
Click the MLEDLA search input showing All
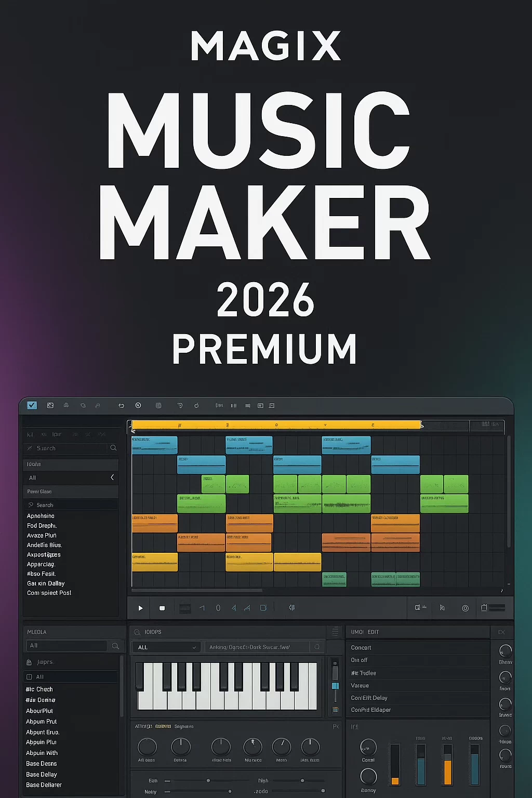66,646
